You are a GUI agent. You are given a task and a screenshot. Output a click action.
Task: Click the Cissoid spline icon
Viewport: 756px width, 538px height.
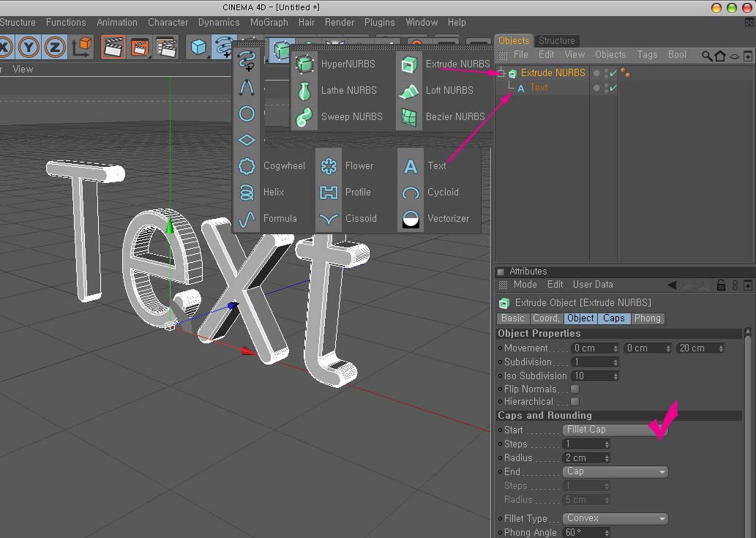tap(329, 218)
